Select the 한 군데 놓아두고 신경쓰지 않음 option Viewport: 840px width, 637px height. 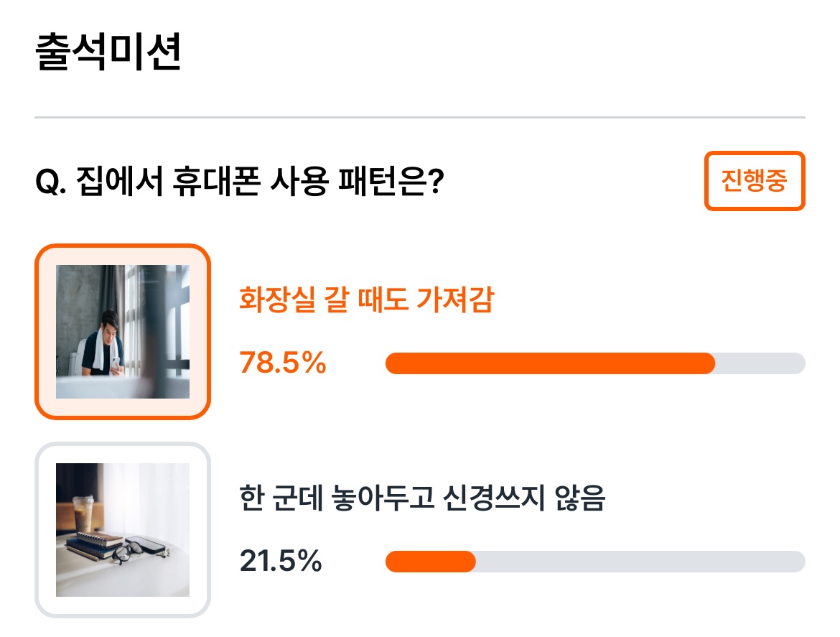[422, 498]
